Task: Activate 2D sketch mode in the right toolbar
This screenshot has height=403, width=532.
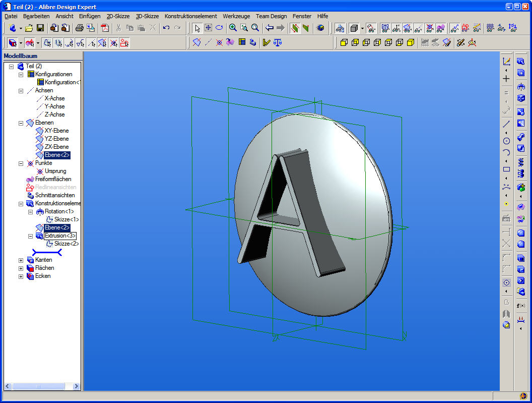Action: coord(506,62)
